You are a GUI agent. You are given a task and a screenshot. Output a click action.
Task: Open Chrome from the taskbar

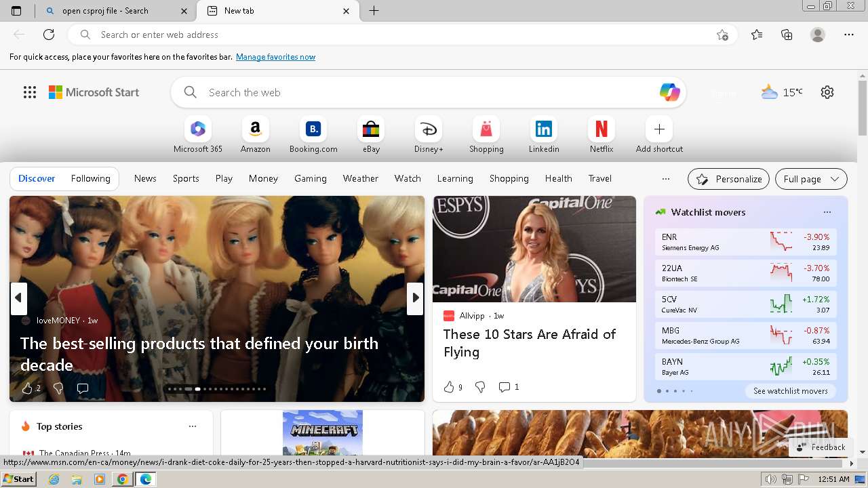coord(122,479)
